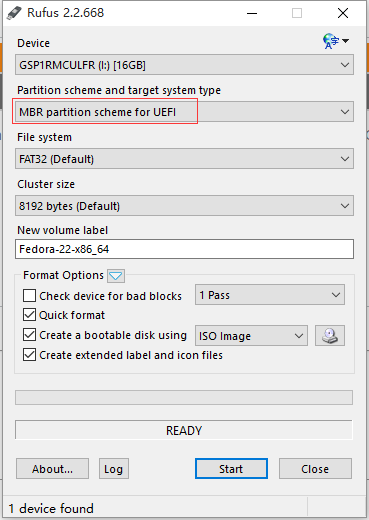The width and height of the screenshot is (369, 520).
Task: Open the language selection globe icon
Action: pyautogui.click(x=335, y=41)
